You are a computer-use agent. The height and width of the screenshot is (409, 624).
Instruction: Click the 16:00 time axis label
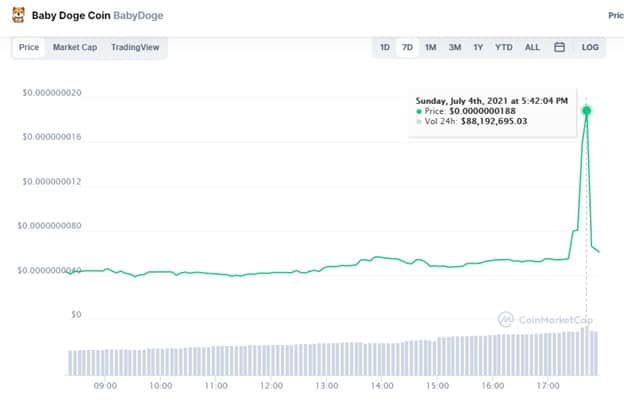[x=492, y=386]
